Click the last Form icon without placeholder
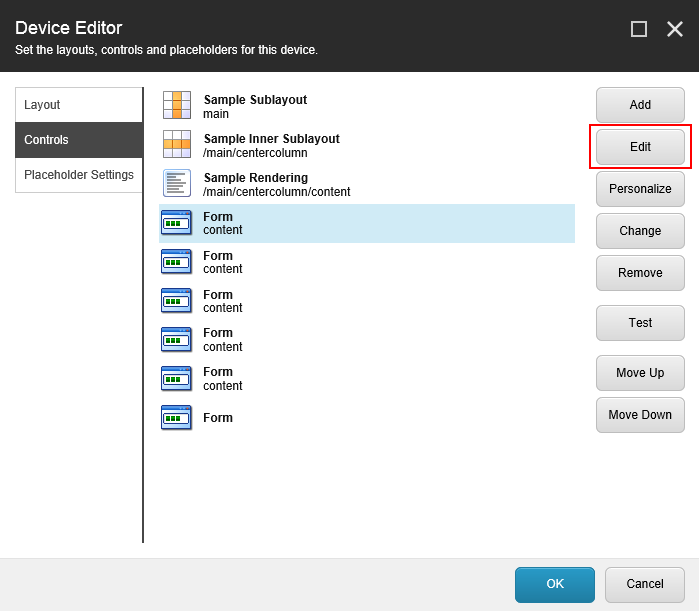The image size is (699, 611). click(177, 418)
